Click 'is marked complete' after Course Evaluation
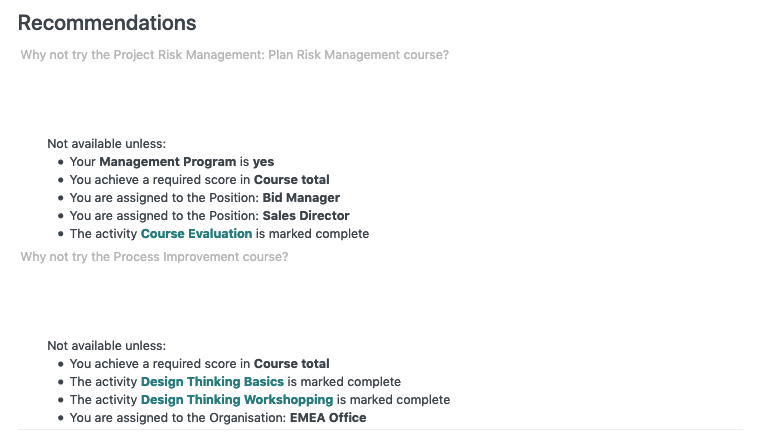Image resolution: width=778 pixels, height=442 pixels. pyautogui.click(x=312, y=234)
